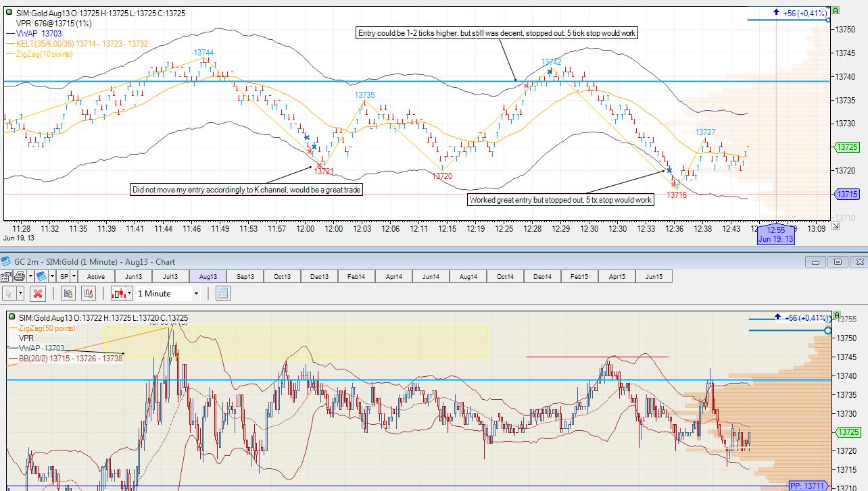Viewport: 868px width, 491px height.
Task: Click the red X delete icon
Action: [x=38, y=293]
